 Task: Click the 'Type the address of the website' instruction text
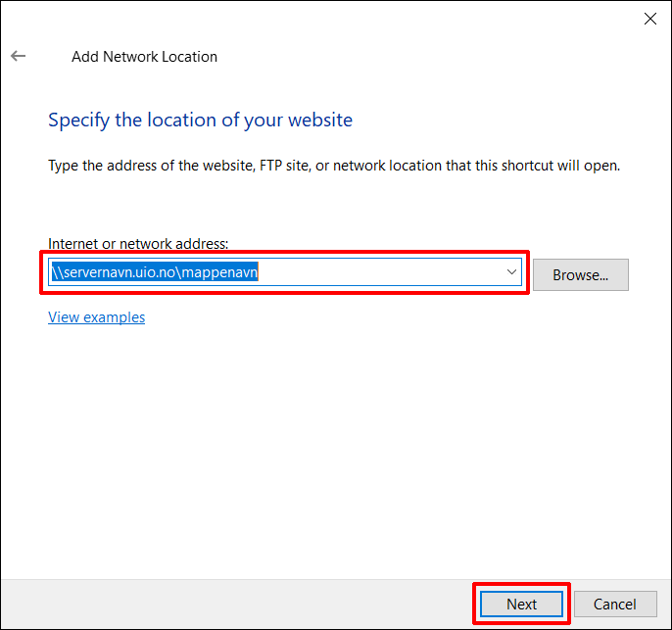pos(334,166)
